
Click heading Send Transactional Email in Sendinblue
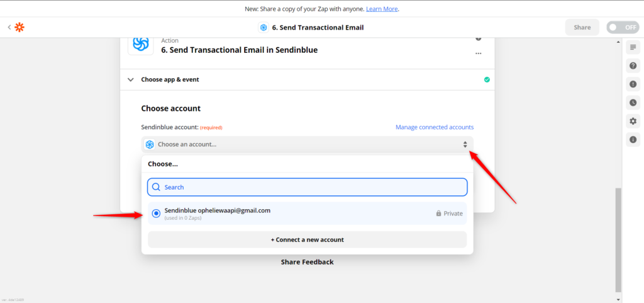point(240,50)
